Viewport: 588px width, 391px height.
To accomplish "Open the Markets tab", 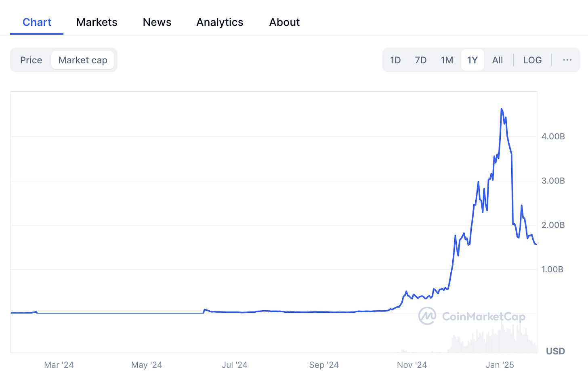I will tap(97, 22).
